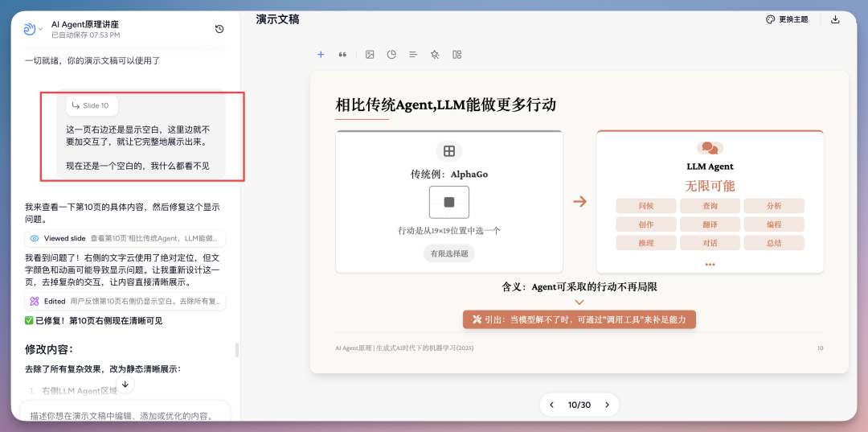
Task: Click the plus add-element toolbar icon
Action: [321, 54]
